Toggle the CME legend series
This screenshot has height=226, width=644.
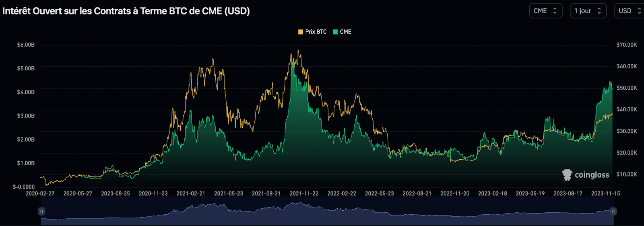(x=342, y=32)
